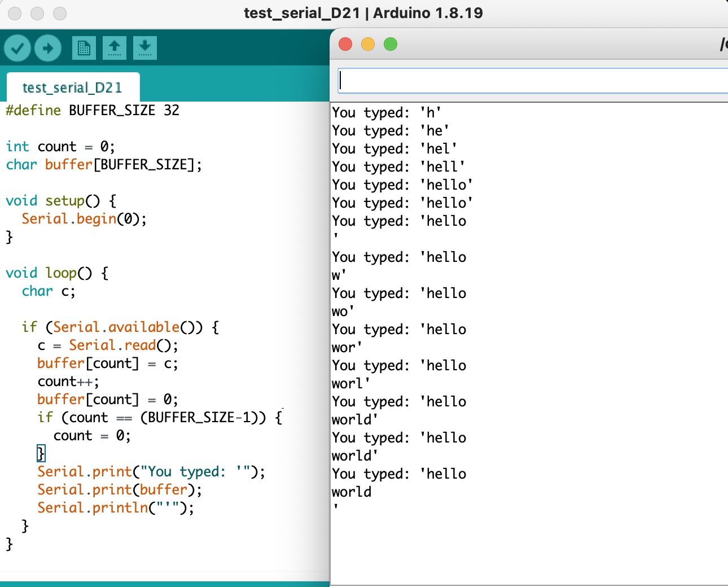Click the highlighted closing brace in editor

coord(41,453)
